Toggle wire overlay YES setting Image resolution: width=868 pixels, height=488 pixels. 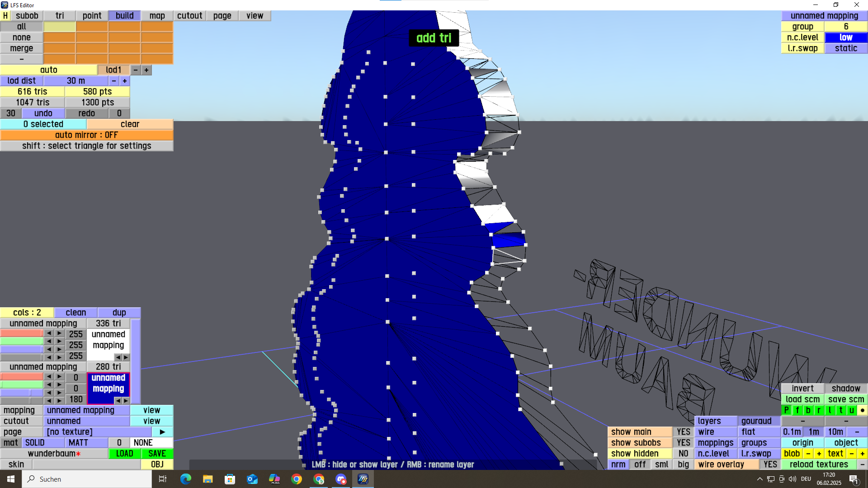770,465
